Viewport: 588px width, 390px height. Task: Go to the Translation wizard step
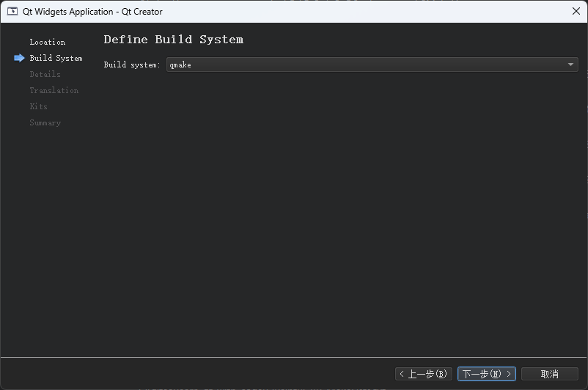coord(54,90)
